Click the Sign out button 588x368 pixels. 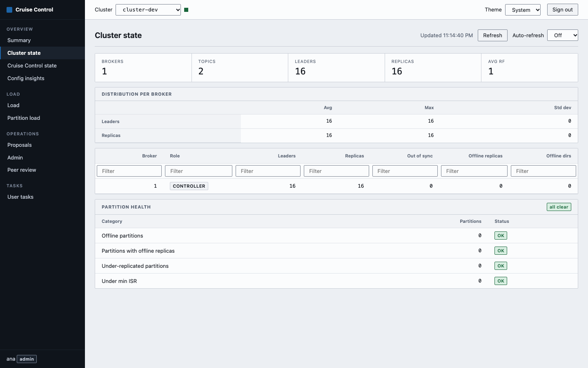[x=563, y=10]
